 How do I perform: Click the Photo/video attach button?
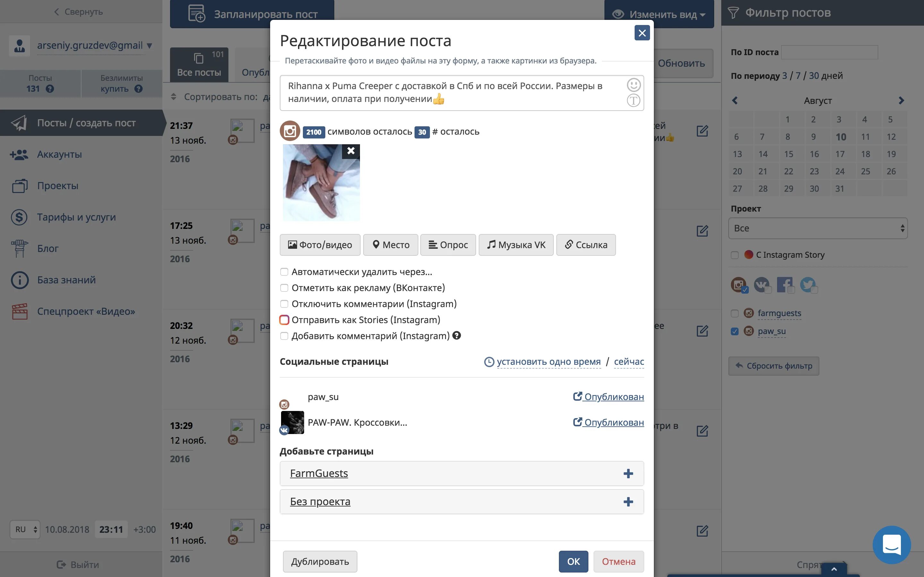click(x=320, y=245)
